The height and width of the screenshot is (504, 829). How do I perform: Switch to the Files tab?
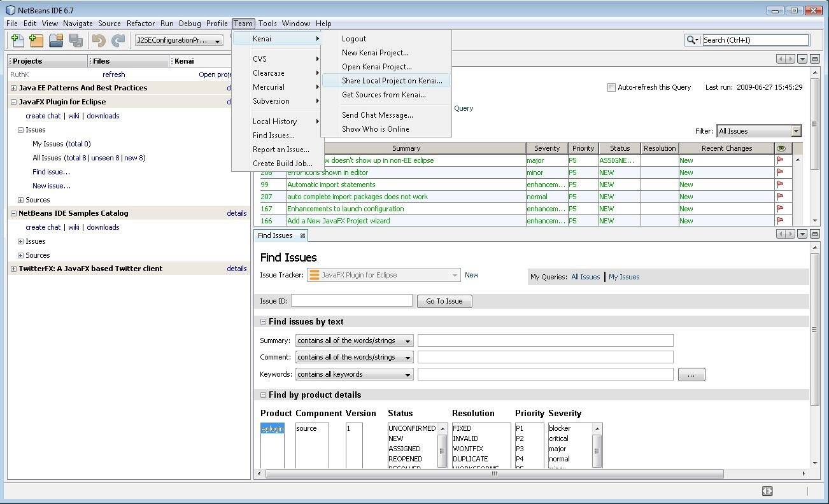[x=128, y=61]
